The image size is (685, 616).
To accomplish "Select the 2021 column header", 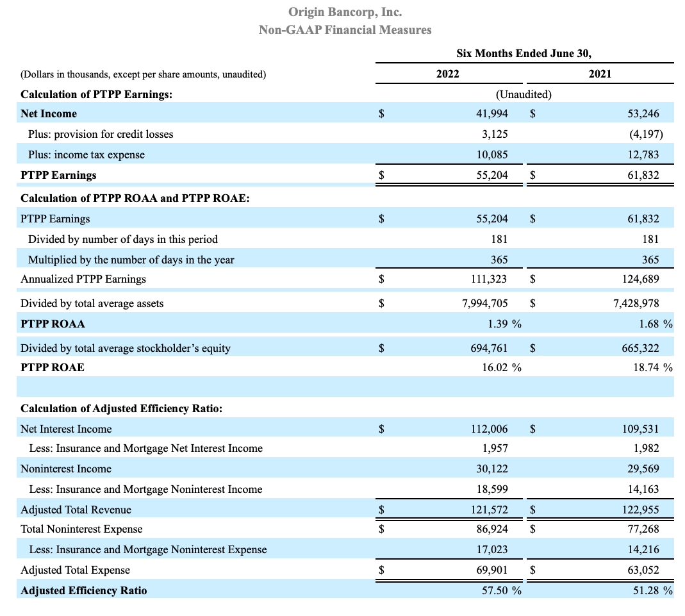I will coord(600,74).
